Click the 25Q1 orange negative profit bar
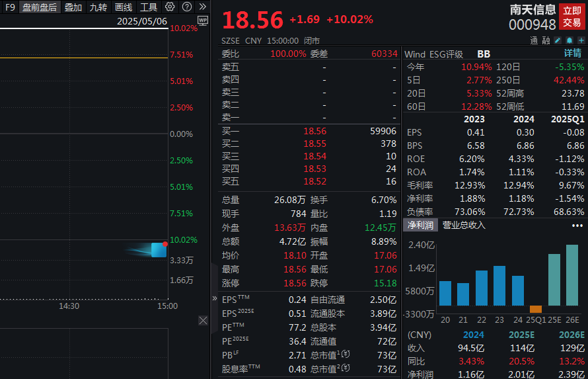This screenshot has height=379, width=588. pos(536,309)
